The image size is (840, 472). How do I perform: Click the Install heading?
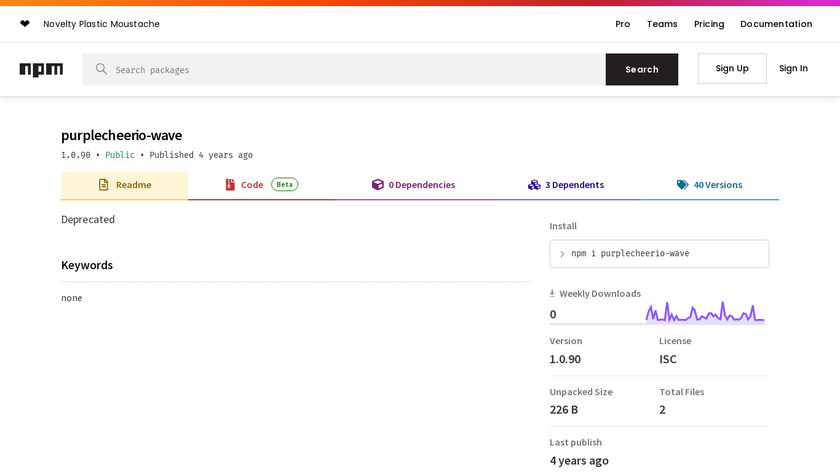(563, 226)
